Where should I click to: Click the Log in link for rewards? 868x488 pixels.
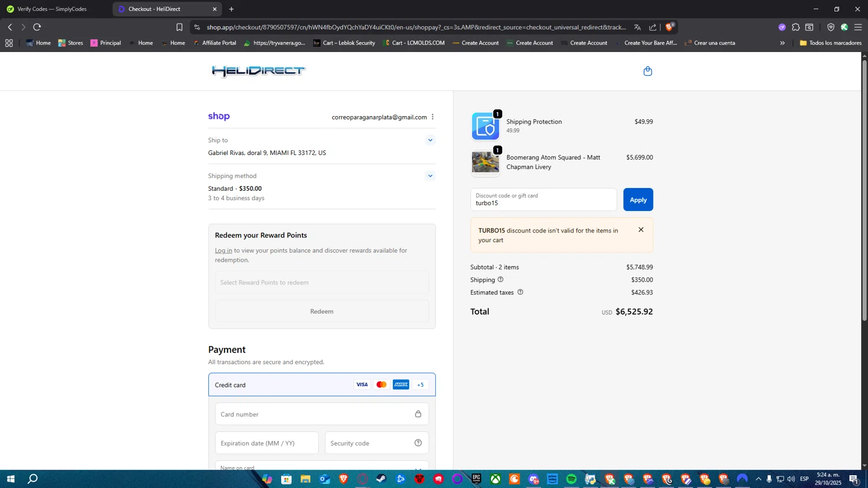(223, 250)
